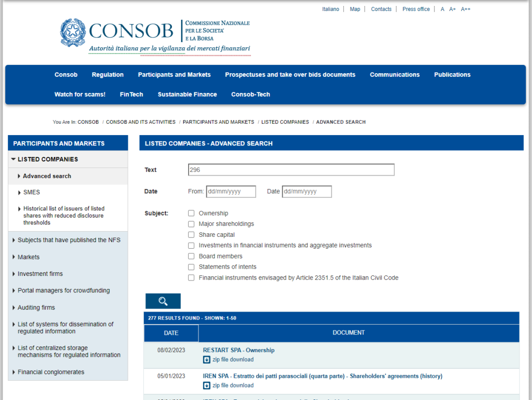
Task: Switch language to Italiano
Action: 330,9
